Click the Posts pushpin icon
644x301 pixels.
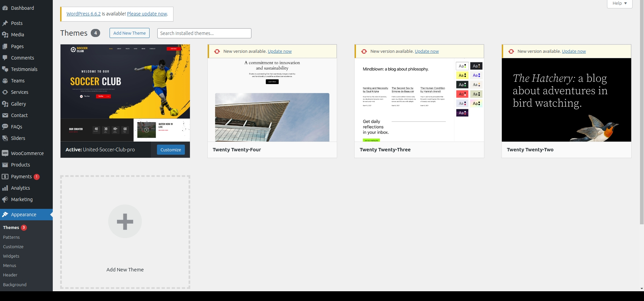pyautogui.click(x=5, y=23)
